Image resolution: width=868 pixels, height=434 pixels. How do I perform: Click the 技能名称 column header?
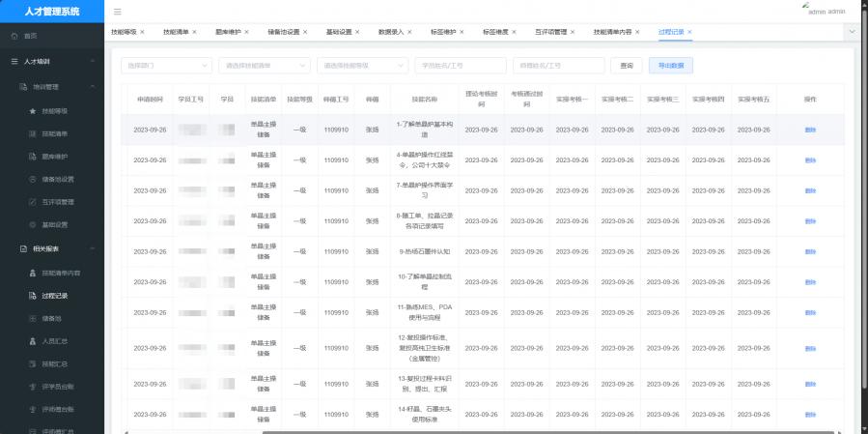pos(425,100)
